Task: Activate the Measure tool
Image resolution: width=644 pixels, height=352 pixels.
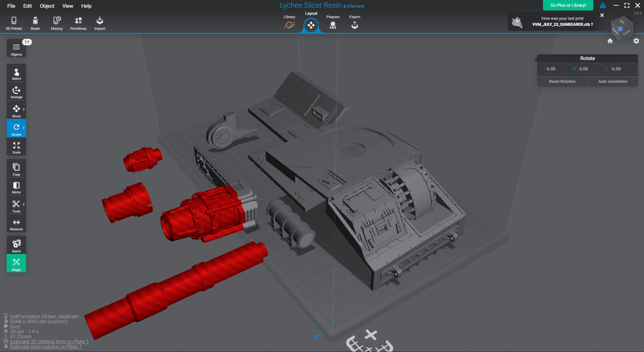Action: [16, 224]
